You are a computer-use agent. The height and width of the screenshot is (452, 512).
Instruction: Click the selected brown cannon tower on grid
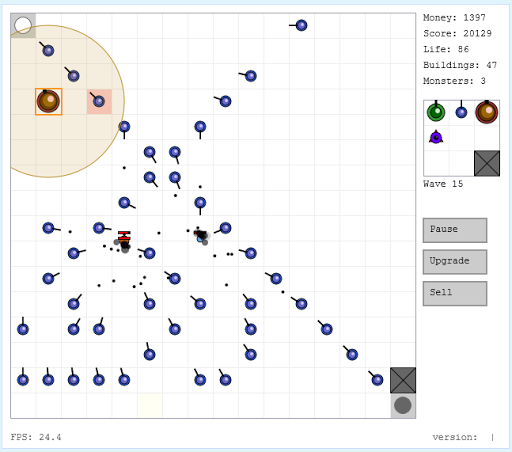[48, 101]
